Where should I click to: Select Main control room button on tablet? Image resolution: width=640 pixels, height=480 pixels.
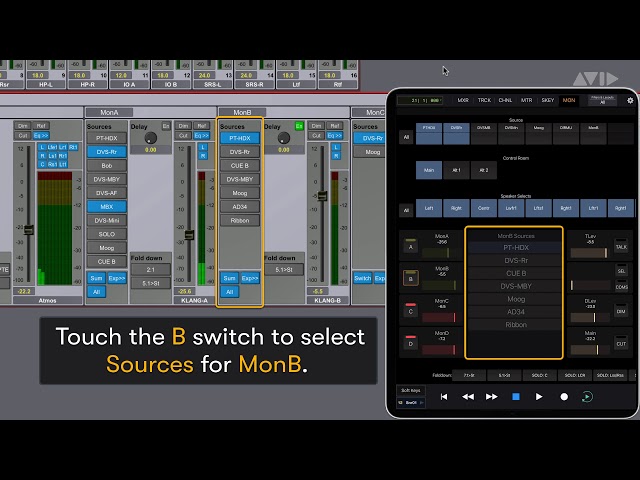[429, 170]
